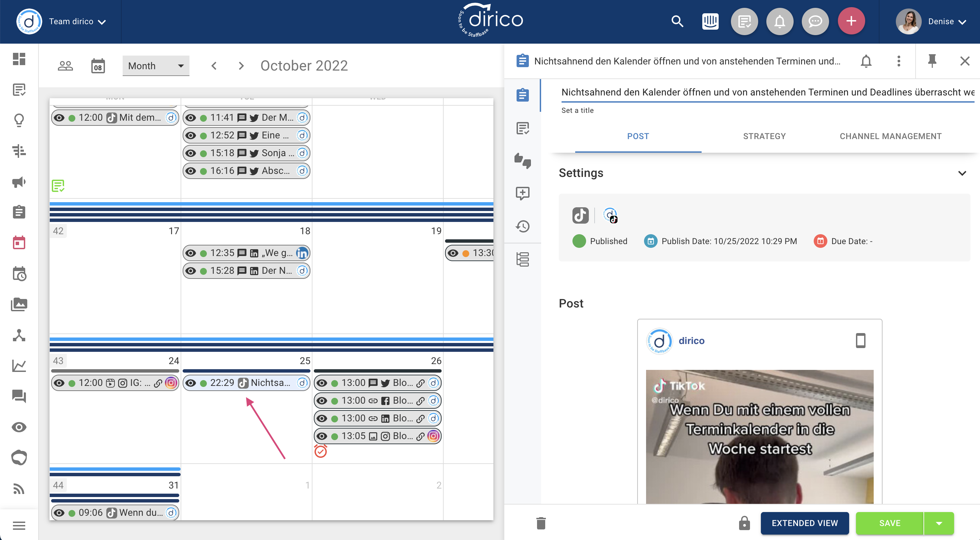Collapse the Settings section chevron
980x540 pixels.
(962, 173)
